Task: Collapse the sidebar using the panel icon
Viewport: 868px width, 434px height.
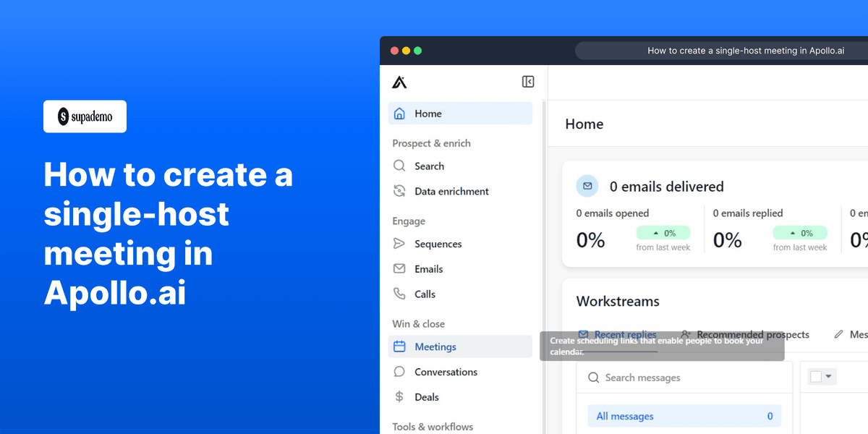Action: (528, 82)
